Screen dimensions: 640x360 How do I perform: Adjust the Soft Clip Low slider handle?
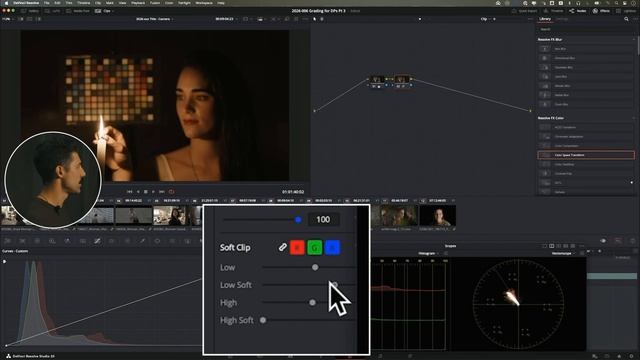click(x=315, y=267)
